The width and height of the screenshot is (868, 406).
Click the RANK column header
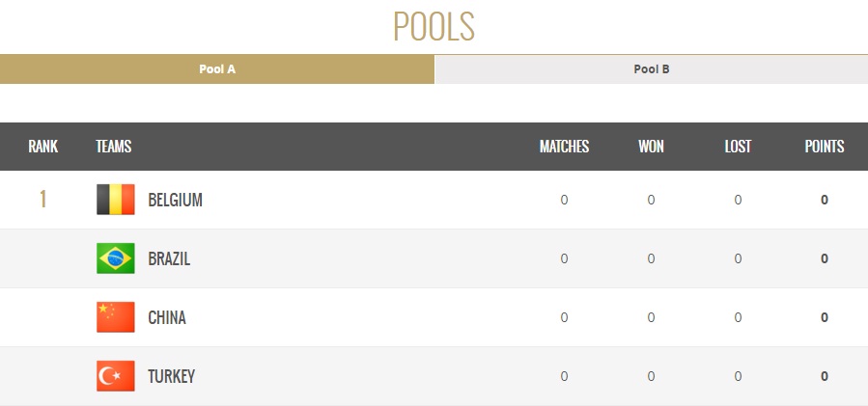tap(42, 147)
